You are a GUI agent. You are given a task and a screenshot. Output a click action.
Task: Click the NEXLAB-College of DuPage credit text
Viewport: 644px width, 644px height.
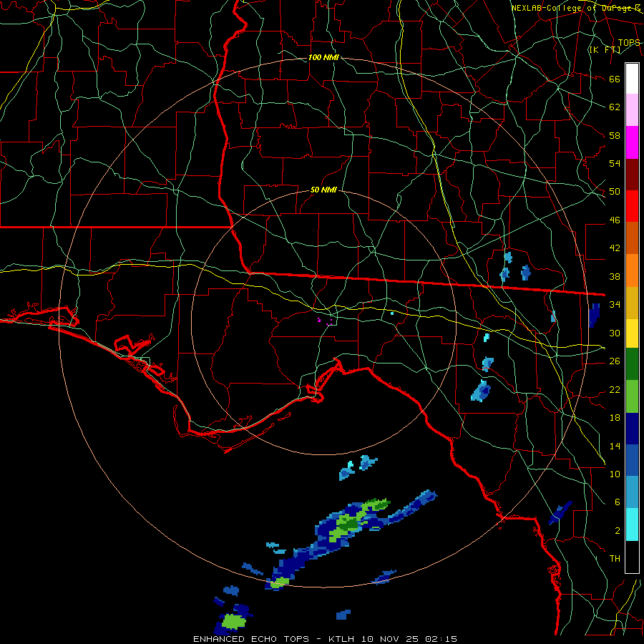[575, 8]
